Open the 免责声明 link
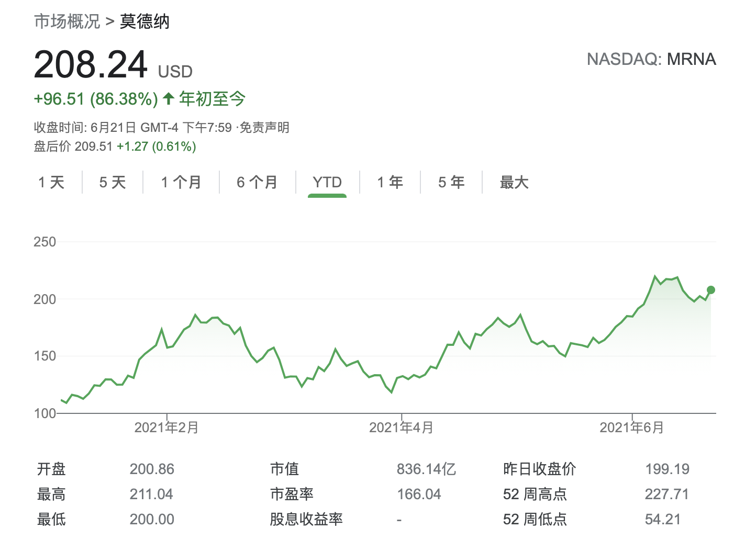 click(264, 128)
